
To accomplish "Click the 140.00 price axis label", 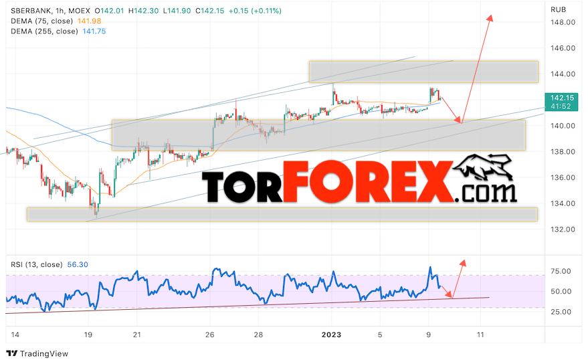I will pyautogui.click(x=563, y=126).
